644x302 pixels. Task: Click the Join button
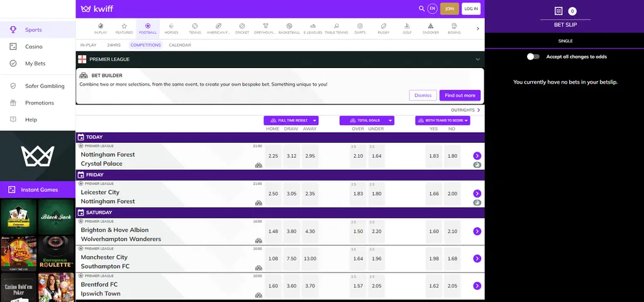click(x=449, y=9)
